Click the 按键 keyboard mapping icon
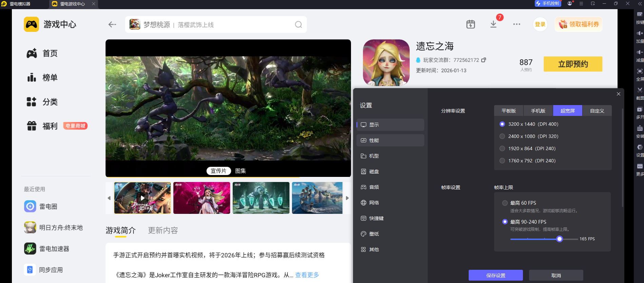 click(640, 14)
